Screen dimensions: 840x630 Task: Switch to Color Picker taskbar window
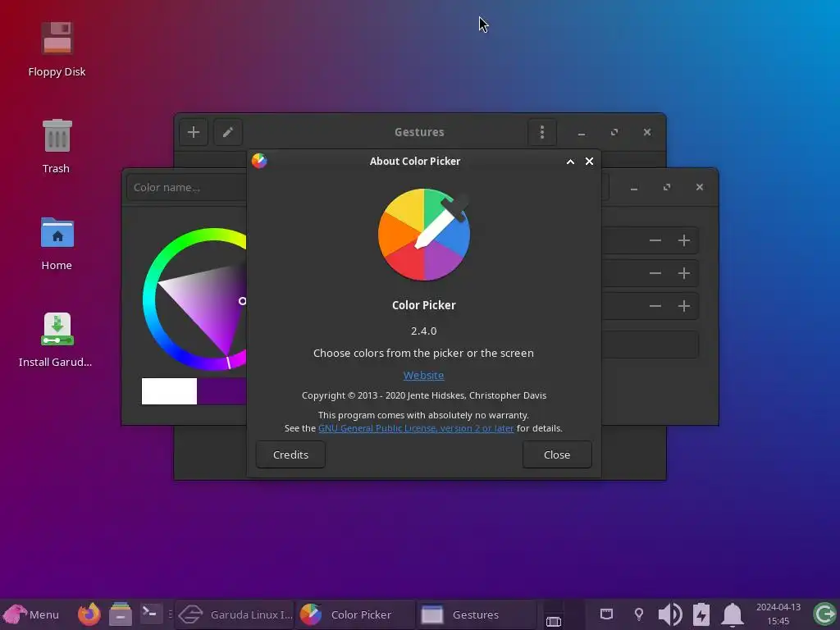pyautogui.click(x=354, y=614)
